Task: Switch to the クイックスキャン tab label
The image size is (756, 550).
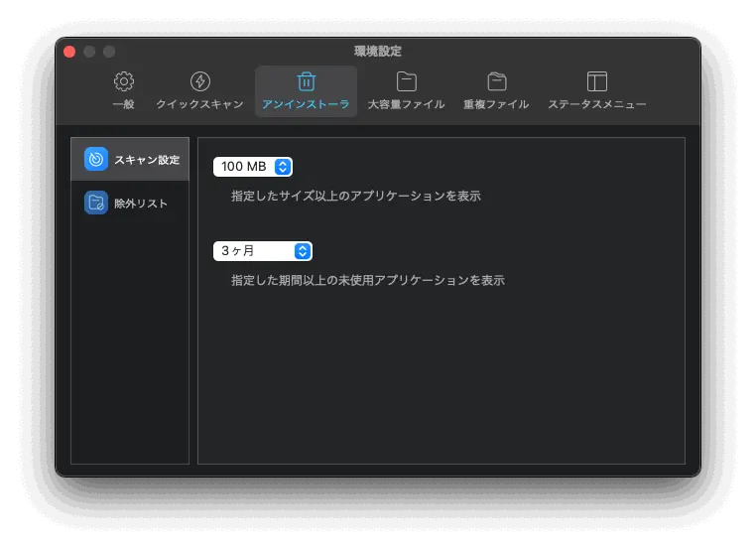Action: point(200,104)
